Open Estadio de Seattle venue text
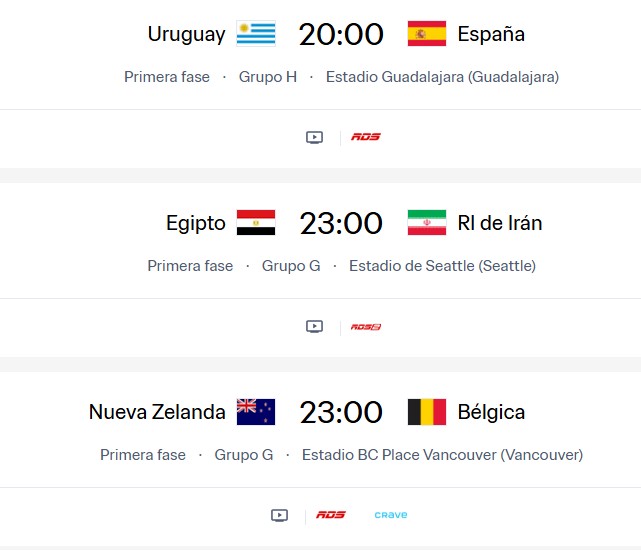641x550 pixels. pyautogui.click(x=442, y=265)
